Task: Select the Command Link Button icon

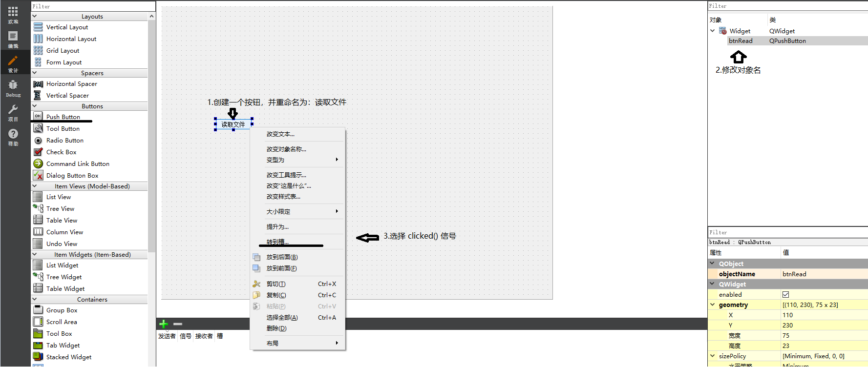Action: 38,163
